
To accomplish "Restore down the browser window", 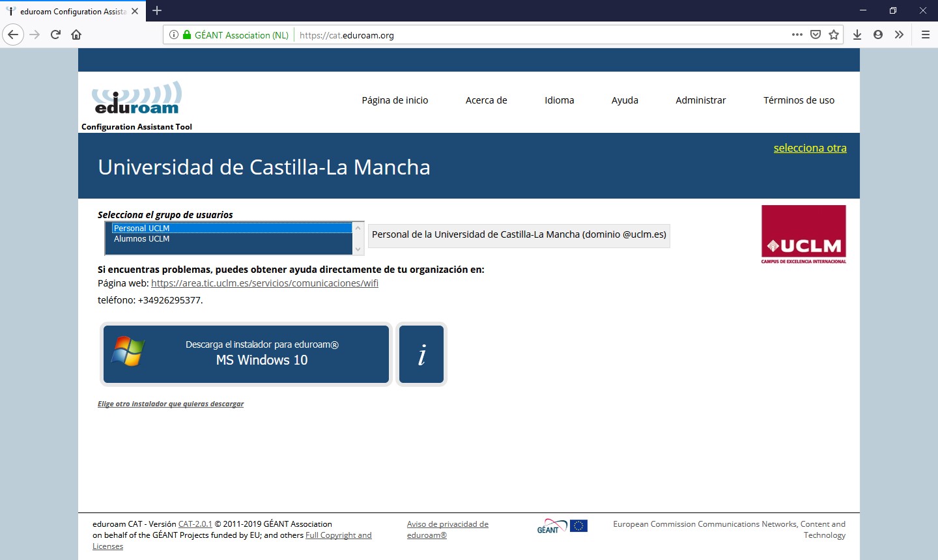I will coord(893,10).
